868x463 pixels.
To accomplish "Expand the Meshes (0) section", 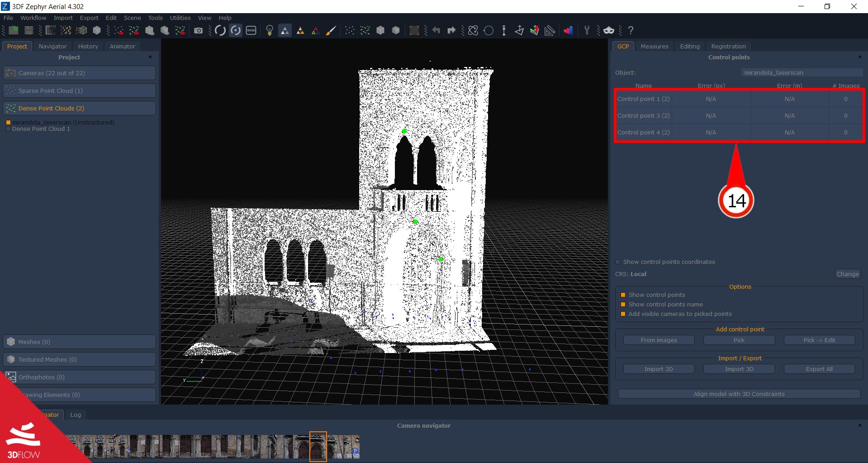I will [79, 342].
